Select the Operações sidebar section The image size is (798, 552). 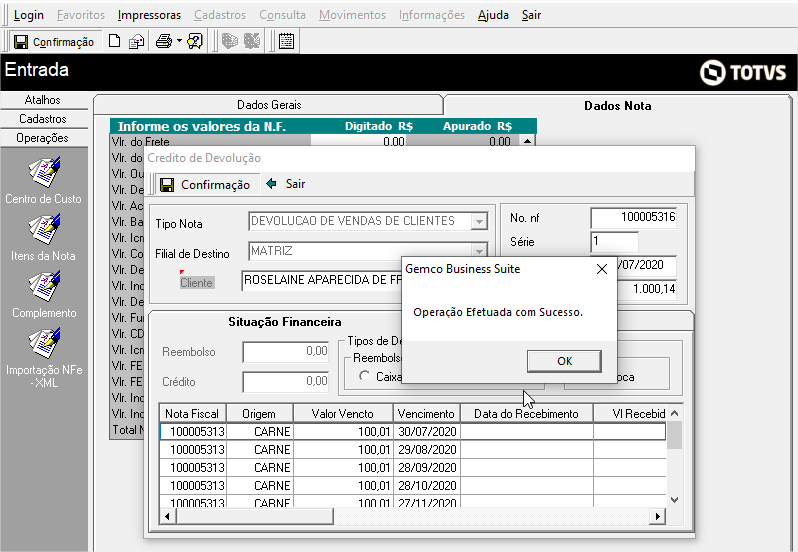43,138
